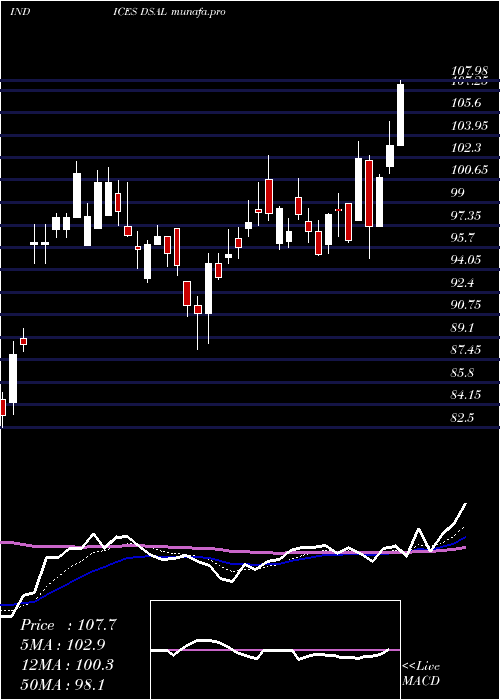500x700 pixels.
Task: Click the 82.5 price axis label
Action: click(463, 417)
